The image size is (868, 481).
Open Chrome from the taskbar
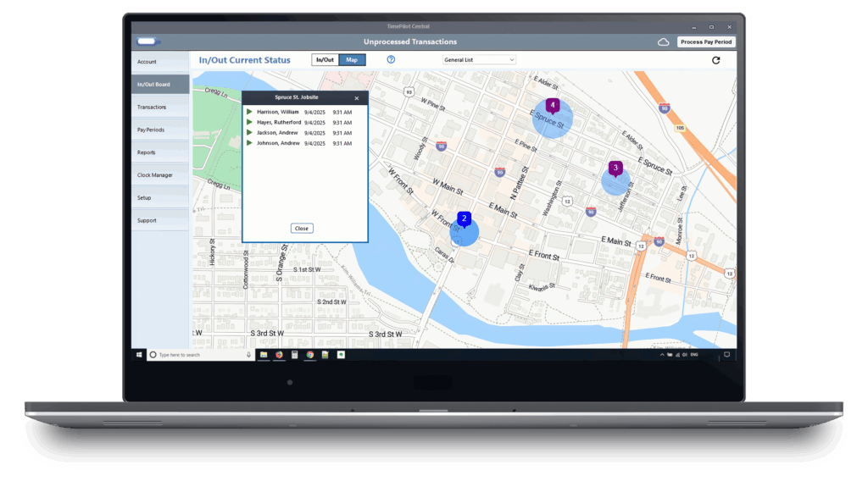click(310, 355)
